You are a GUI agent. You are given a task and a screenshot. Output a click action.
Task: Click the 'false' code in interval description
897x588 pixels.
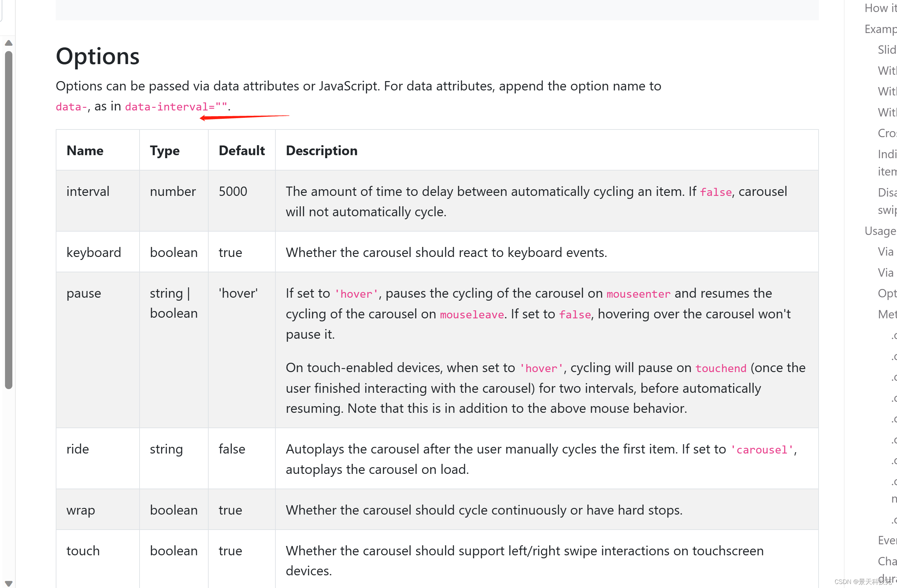tap(716, 192)
